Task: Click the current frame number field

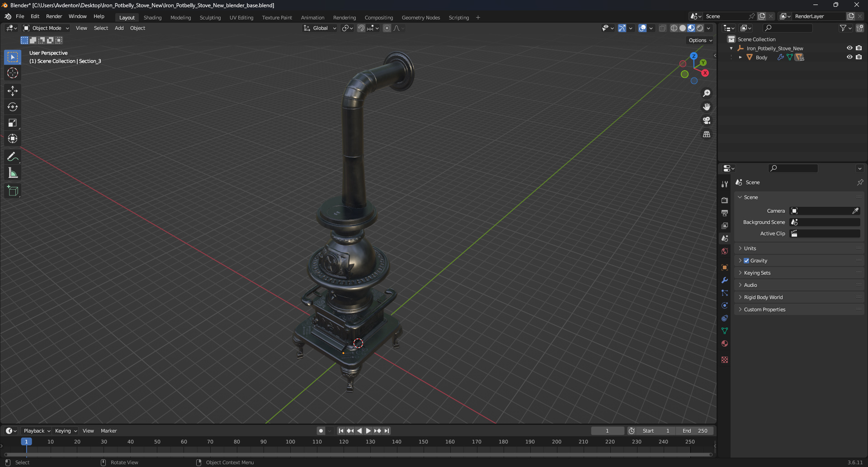Action: [607, 431]
